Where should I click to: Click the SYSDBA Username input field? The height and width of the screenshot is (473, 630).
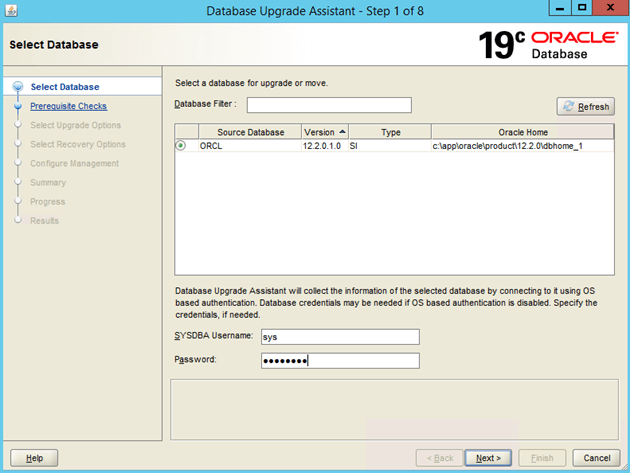(339, 337)
